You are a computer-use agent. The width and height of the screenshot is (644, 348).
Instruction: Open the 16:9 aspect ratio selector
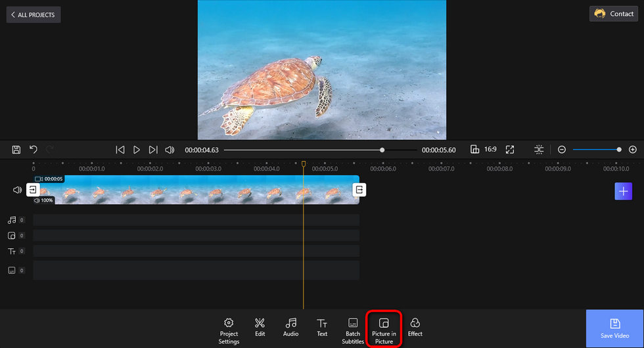point(484,150)
